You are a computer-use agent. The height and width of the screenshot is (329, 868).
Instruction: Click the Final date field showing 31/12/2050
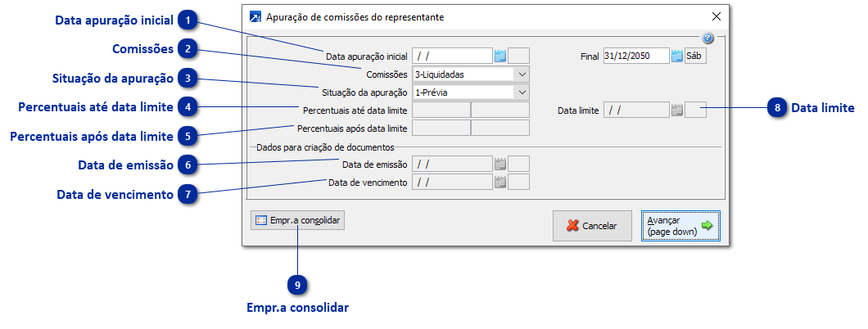pyautogui.click(x=635, y=56)
